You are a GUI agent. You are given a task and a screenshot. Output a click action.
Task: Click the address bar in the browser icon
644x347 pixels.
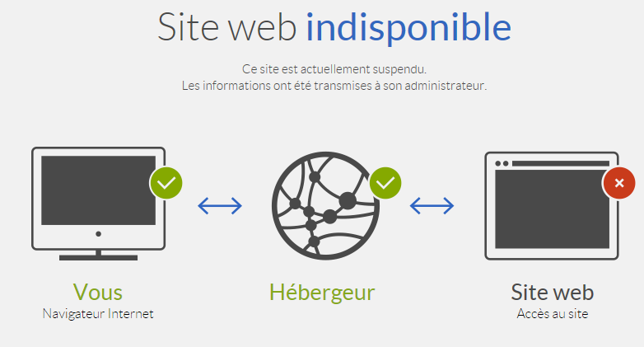click(x=560, y=163)
